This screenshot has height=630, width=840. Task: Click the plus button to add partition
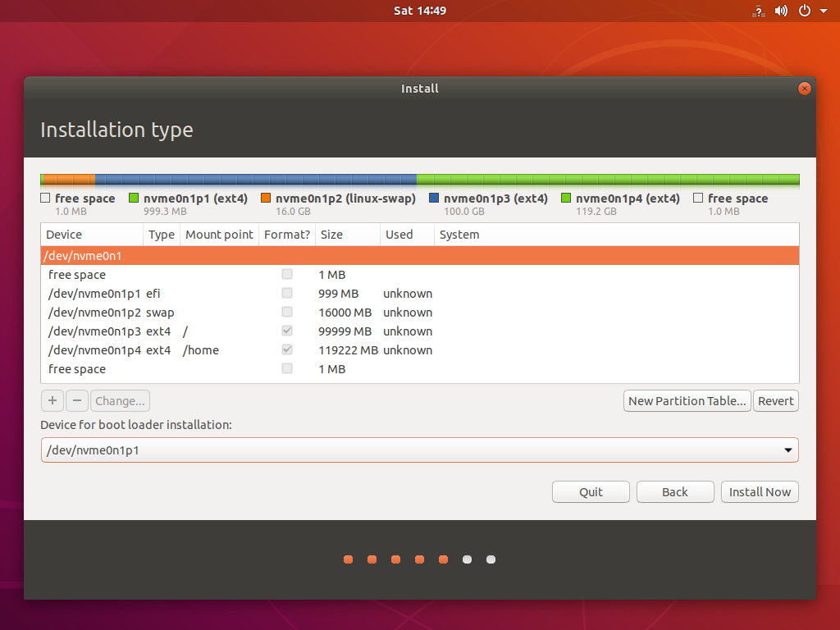coord(52,401)
